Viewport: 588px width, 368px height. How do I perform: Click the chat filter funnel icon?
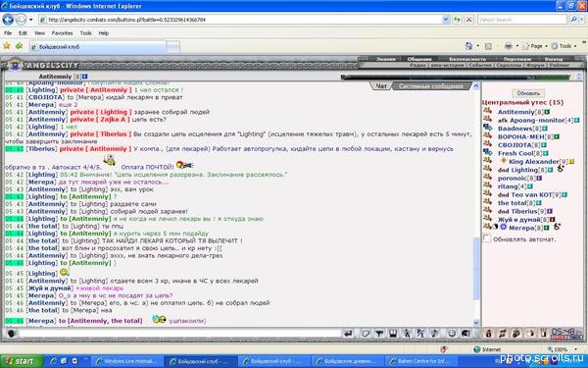tap(379, 334)
